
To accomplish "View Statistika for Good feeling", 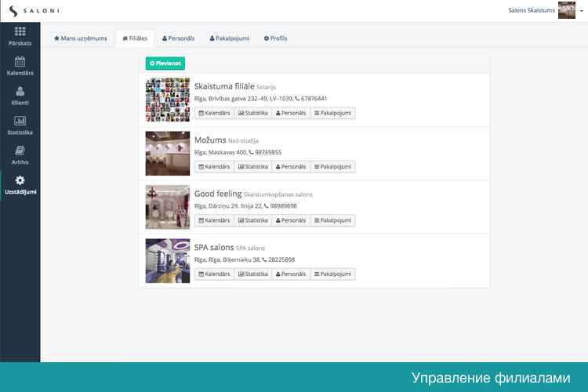I will (253, 220).
